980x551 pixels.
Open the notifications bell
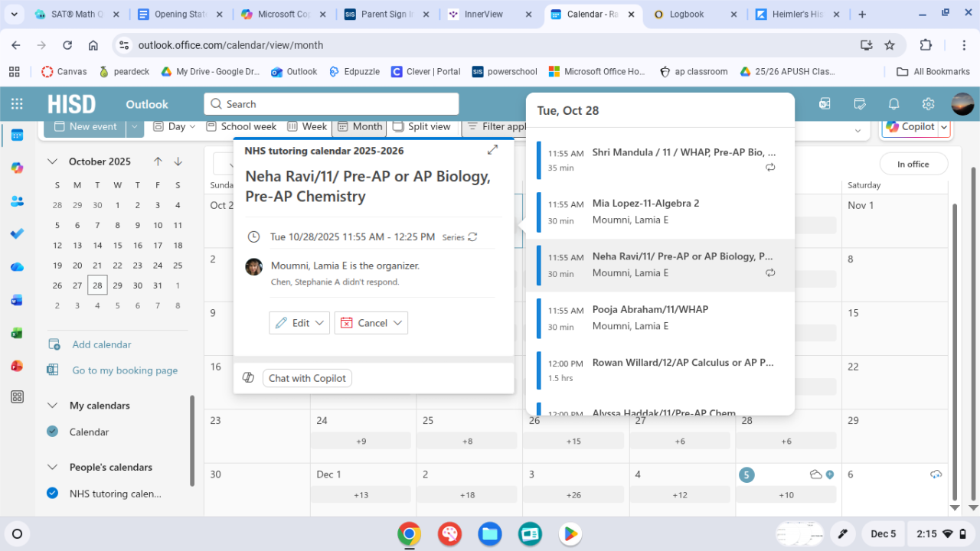(893, 104)
